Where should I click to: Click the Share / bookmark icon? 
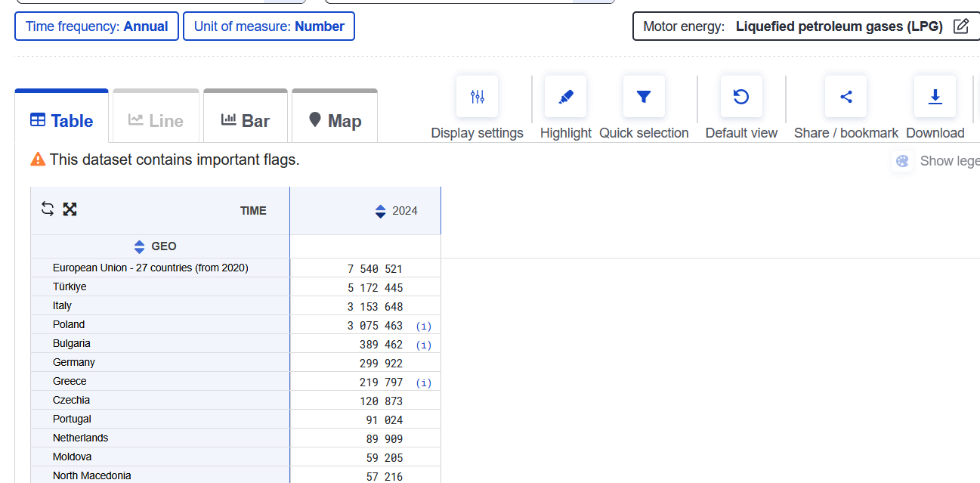(x=846, y=97)
